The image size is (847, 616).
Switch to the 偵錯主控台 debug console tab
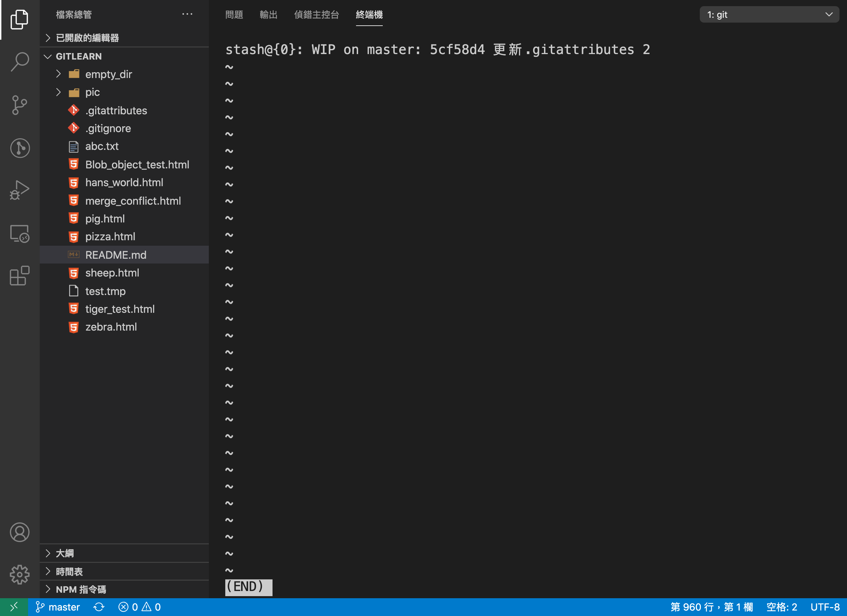pyautogui.click(x=316, y=15)
